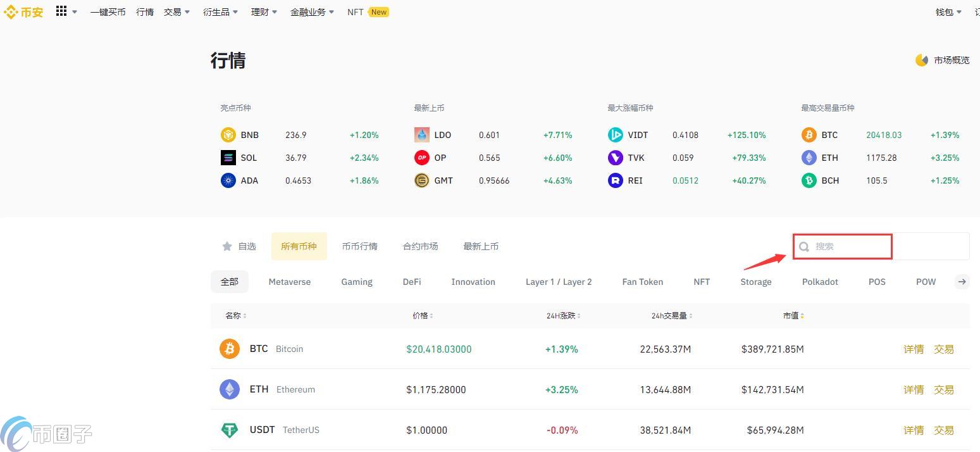Click the SOL coin icon

point(228,158)
